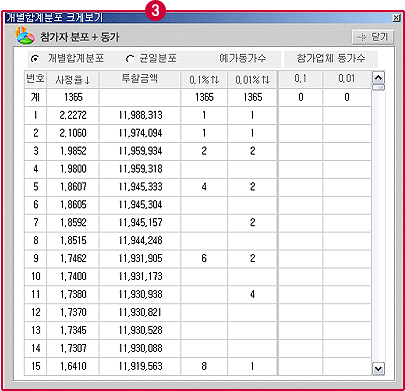
Task: Select the 균일분포 radio button
Action: (x=130, y=59)
